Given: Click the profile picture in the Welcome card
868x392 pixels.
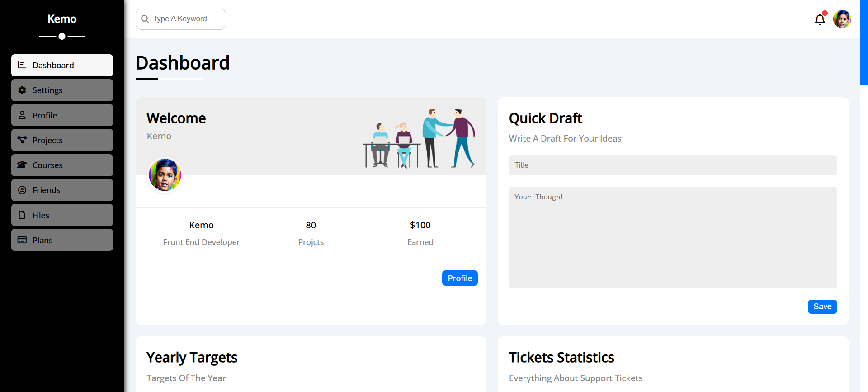Looking at the screenshot, I should tap(165, 175).
